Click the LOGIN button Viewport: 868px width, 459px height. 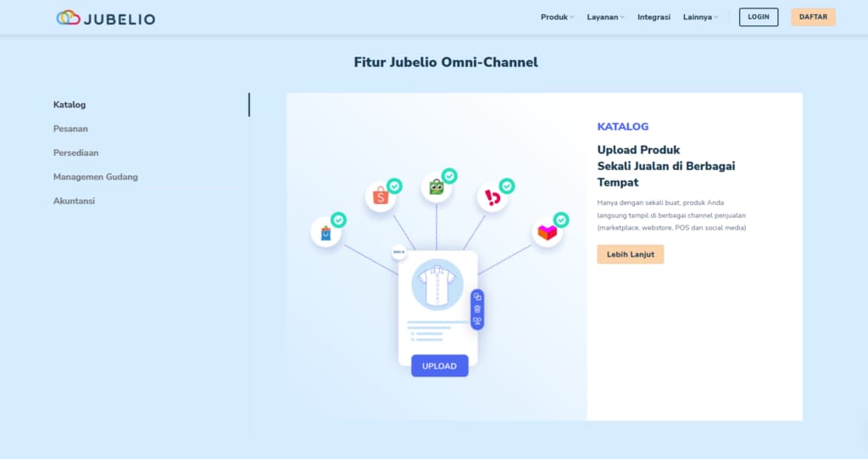(759, 17)
